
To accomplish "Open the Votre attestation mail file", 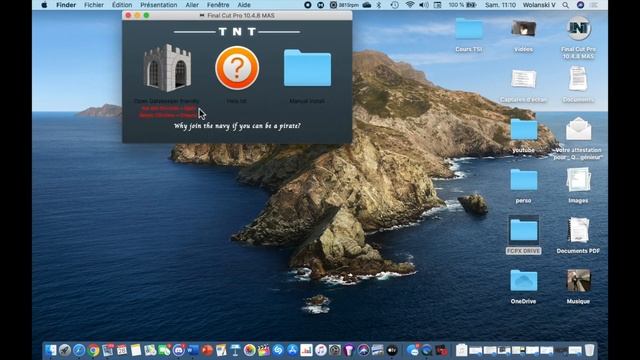I will pos(578,129).
